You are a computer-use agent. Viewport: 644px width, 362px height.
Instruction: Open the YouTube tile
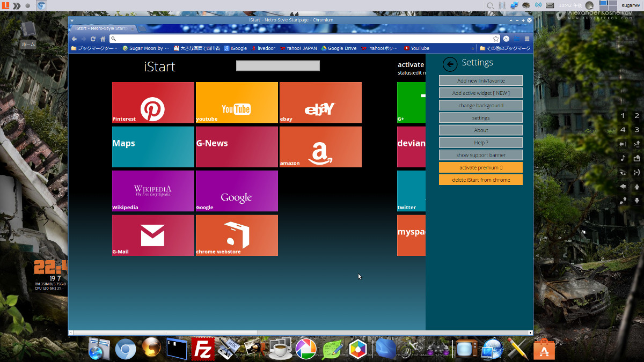tap(237, 102)
